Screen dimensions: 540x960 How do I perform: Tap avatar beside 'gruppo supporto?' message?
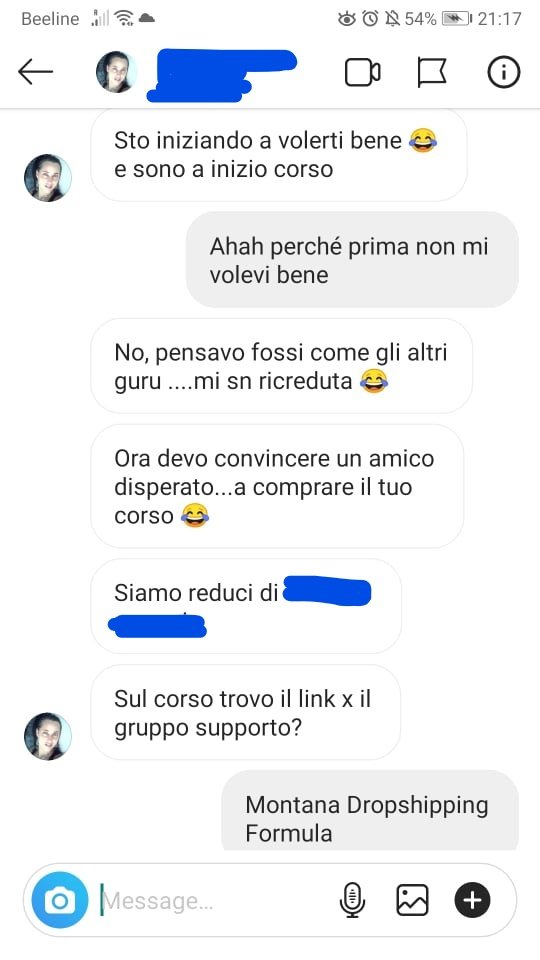pos(48,736)
